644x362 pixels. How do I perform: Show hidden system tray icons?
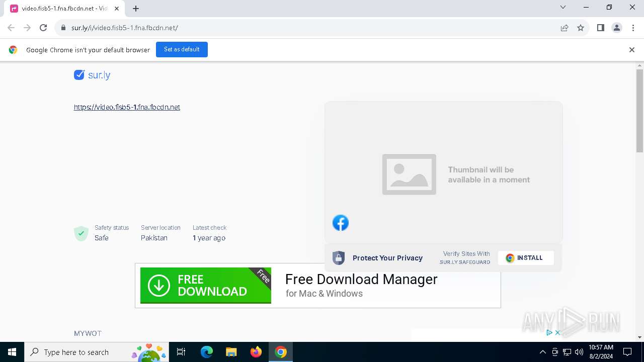(x=543, y=352)
